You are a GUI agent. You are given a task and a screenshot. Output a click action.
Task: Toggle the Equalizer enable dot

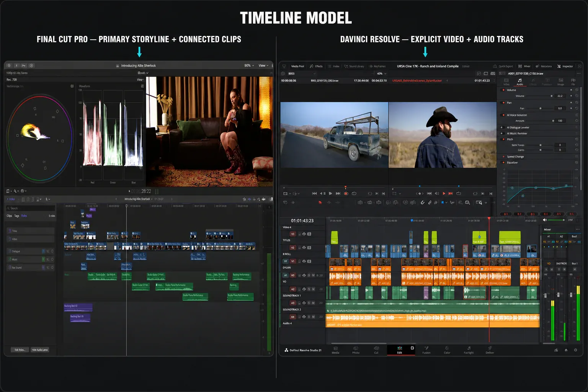click(x=503, y=162)
